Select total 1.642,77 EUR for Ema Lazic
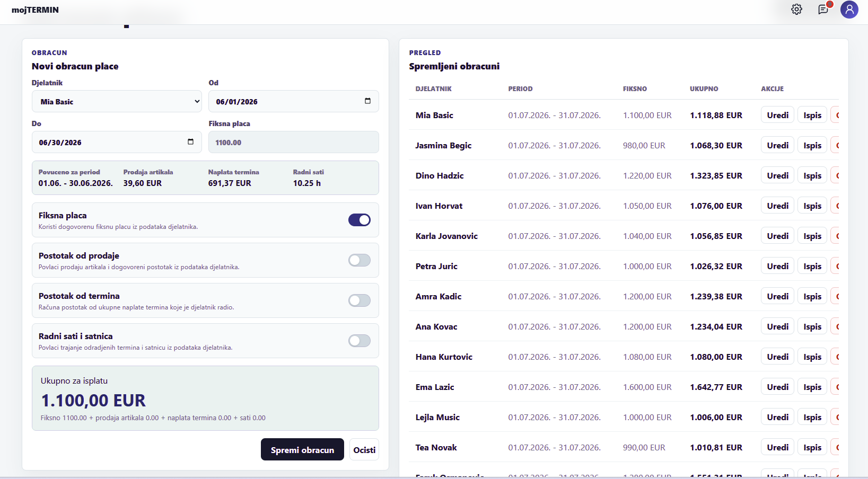Screen dimensions: 868x479 [x=716, y=387]
